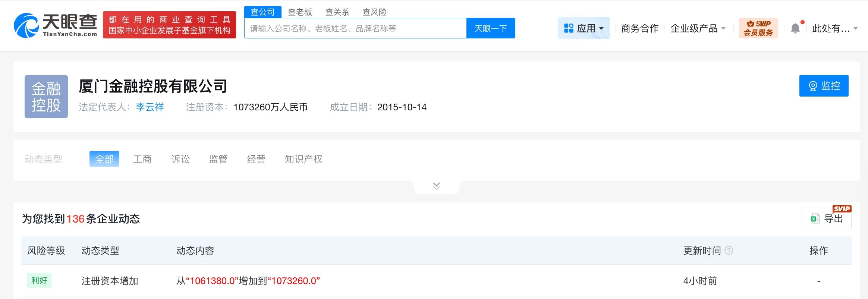This screenshot has width=868, height=299.
Task: Click the 动态类型 column header
Action: (x=100, y=251)
